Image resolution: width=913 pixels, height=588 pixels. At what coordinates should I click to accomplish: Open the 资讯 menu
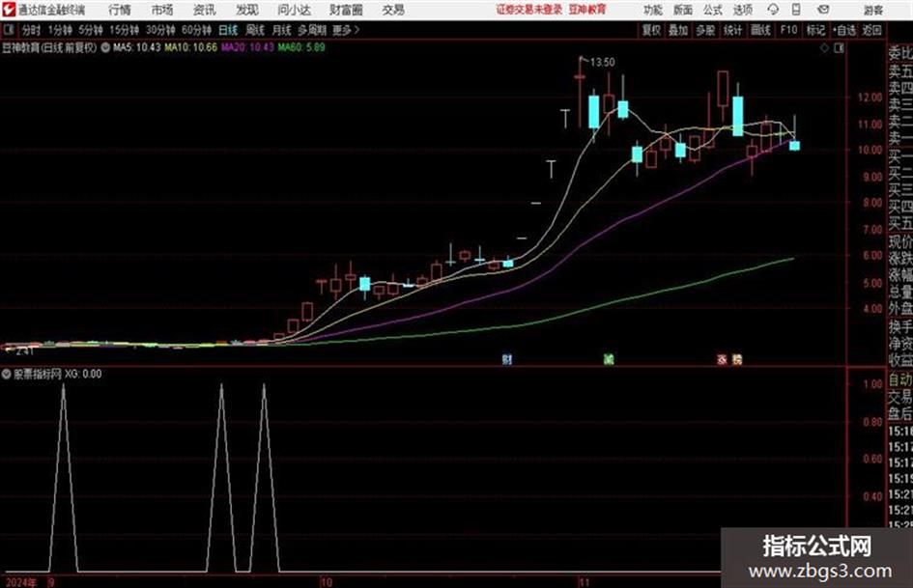click(x=205, y=10)
